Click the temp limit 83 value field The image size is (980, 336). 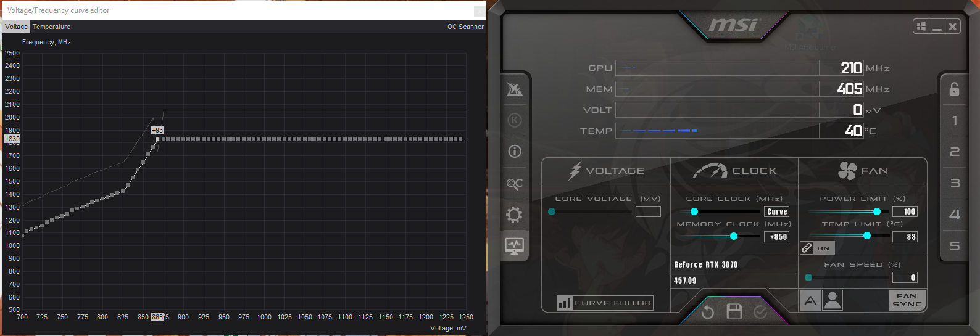tap(905, 237)
